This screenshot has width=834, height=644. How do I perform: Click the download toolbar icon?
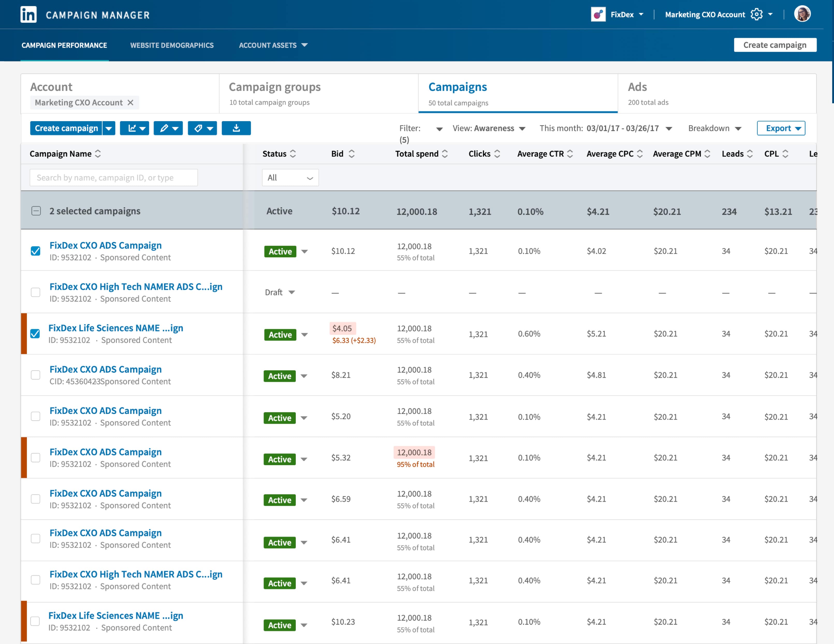coord(236,128)
